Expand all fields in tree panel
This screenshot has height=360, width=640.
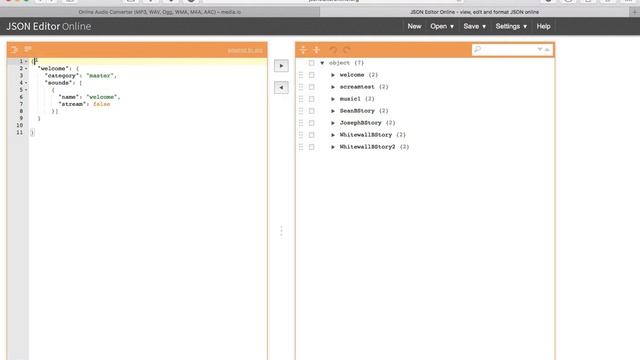point(303,50)
